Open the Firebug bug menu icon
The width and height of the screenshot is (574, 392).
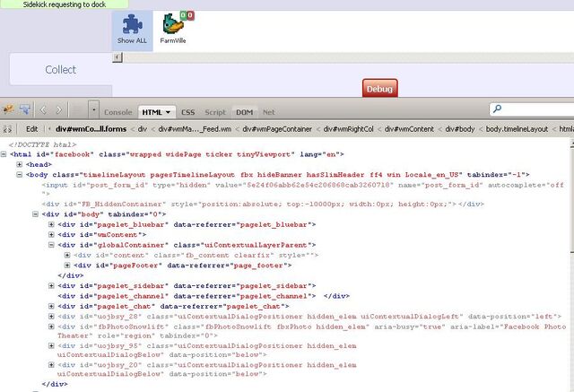pyautogui.click(x=8, y=109)
